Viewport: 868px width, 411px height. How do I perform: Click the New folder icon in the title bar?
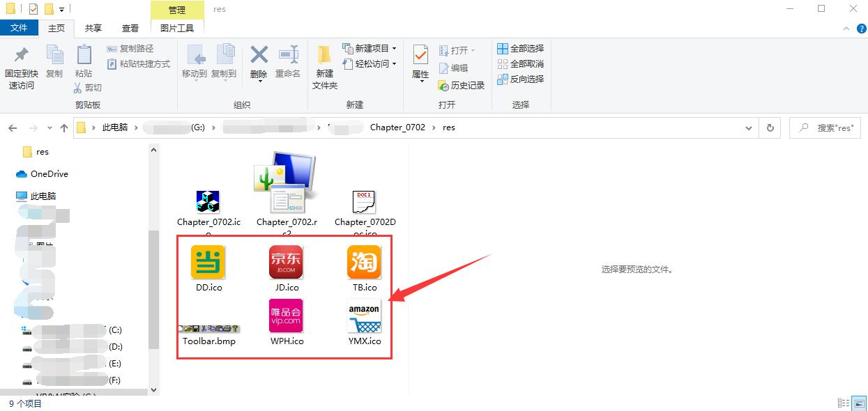click(x=49, y=9)
